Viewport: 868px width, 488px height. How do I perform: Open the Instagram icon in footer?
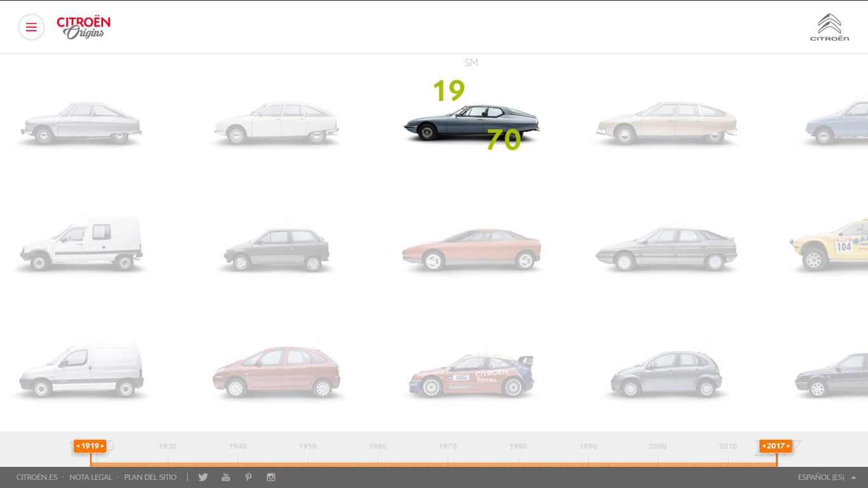271,477
